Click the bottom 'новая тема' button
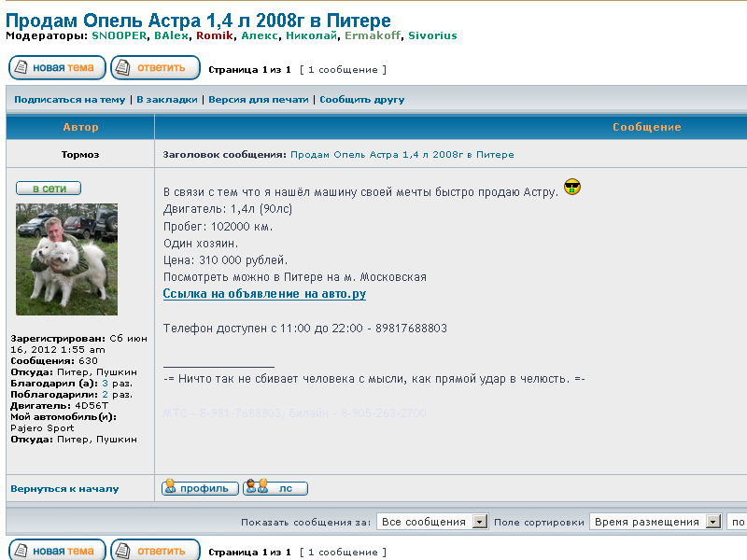 [x=57, y=551]
